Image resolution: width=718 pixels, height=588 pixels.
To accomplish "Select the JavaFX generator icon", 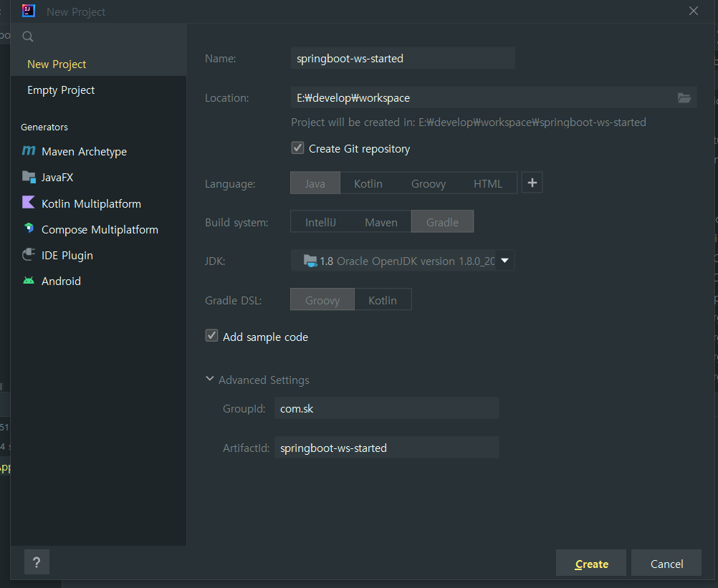I will point(29,177).
